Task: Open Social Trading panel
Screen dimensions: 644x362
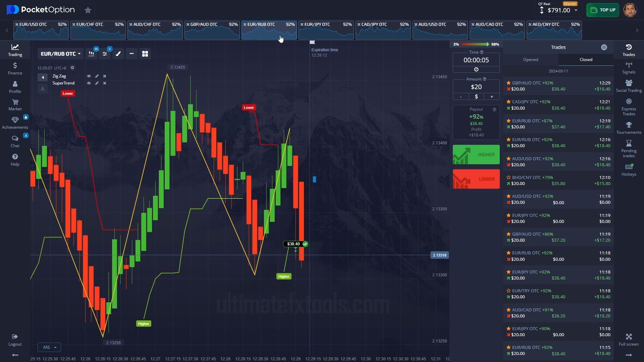Action: coord(629,86)
